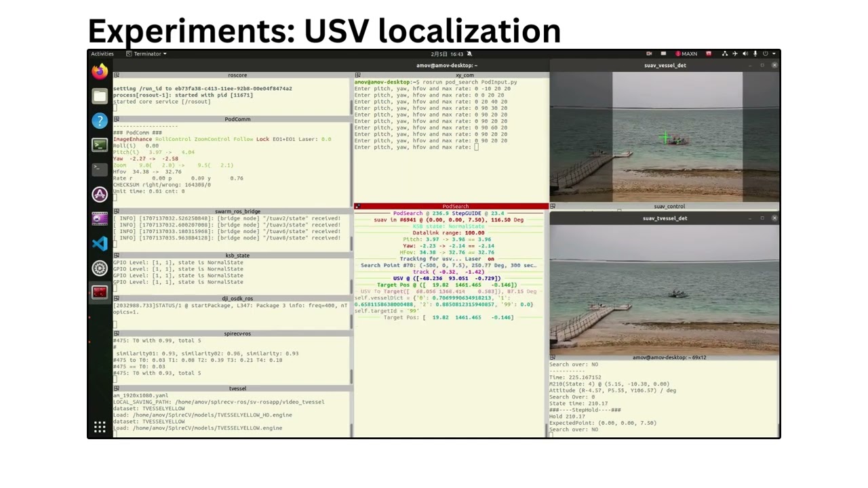Select the xy_com pane title bar
The height and width of the screenshot is (488, 868).
(451, 75)
